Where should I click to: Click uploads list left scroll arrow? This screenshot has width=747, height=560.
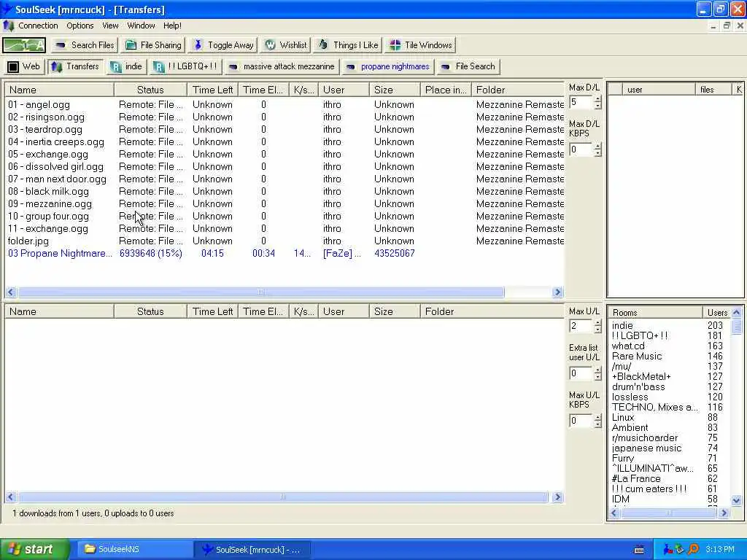[11, 497]
